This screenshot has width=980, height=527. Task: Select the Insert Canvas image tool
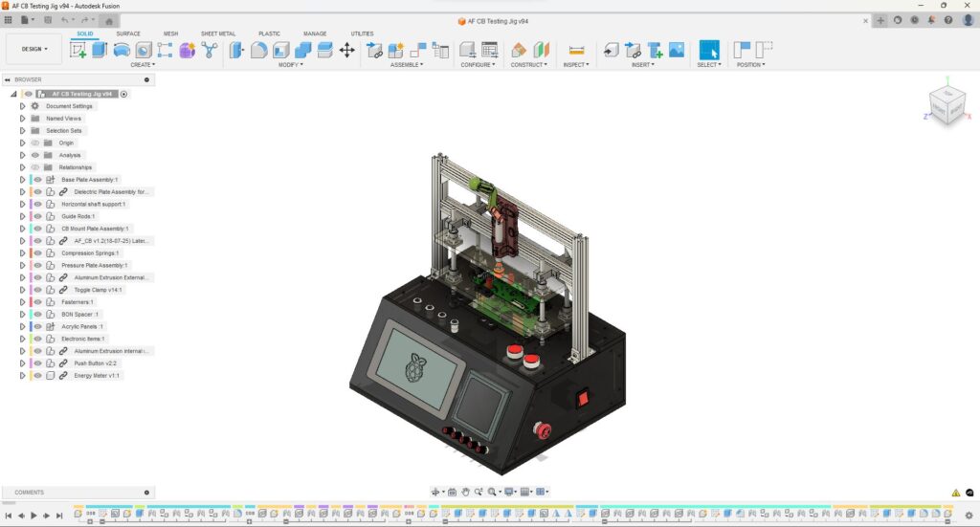pos(677,50)
